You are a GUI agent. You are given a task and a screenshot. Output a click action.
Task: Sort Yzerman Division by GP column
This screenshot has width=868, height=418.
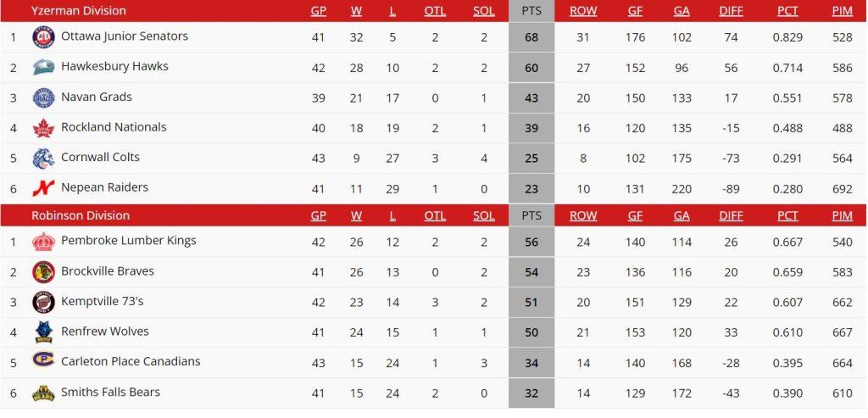point(318,11)
